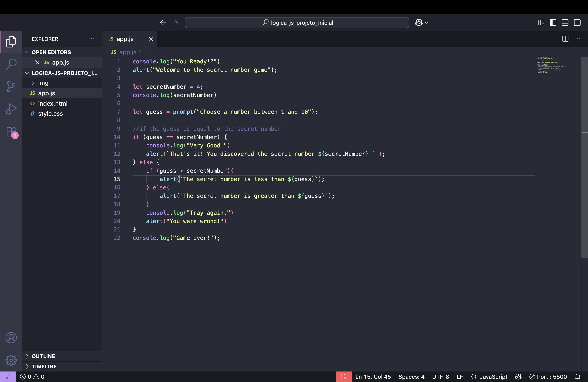Image resolution: width=588 pixels, height=382 pixels.
Task: Split the editor right
Action: [565, 39]
